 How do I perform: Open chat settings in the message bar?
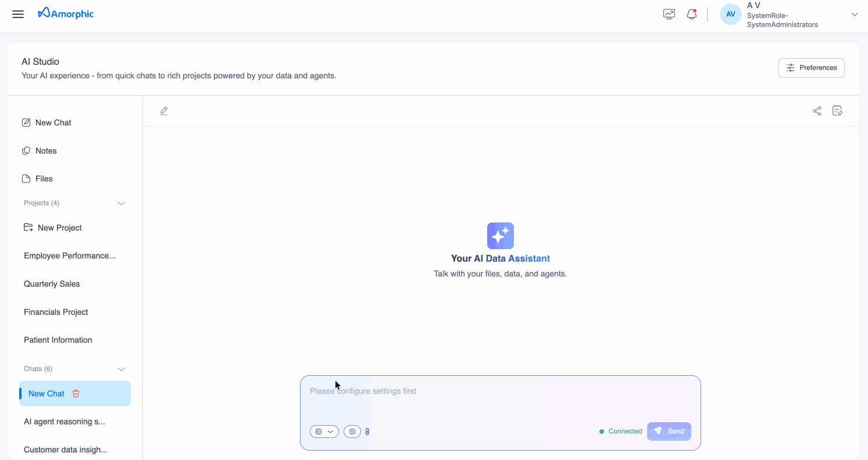tap(352, 432)
